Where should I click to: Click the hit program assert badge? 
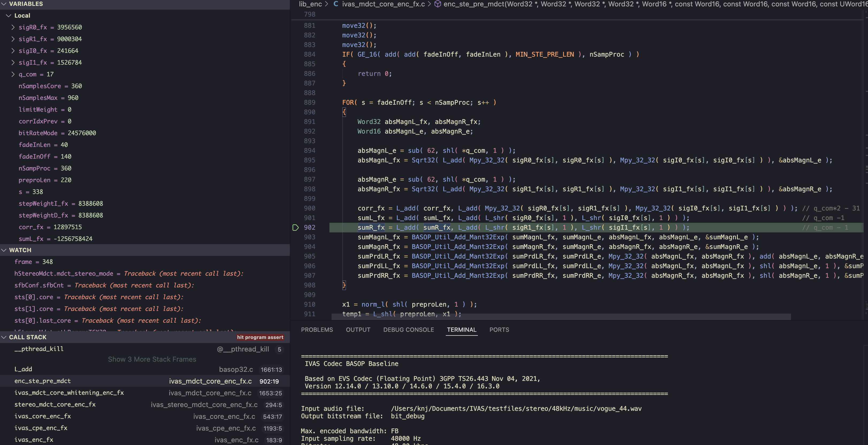pos(260,337)
